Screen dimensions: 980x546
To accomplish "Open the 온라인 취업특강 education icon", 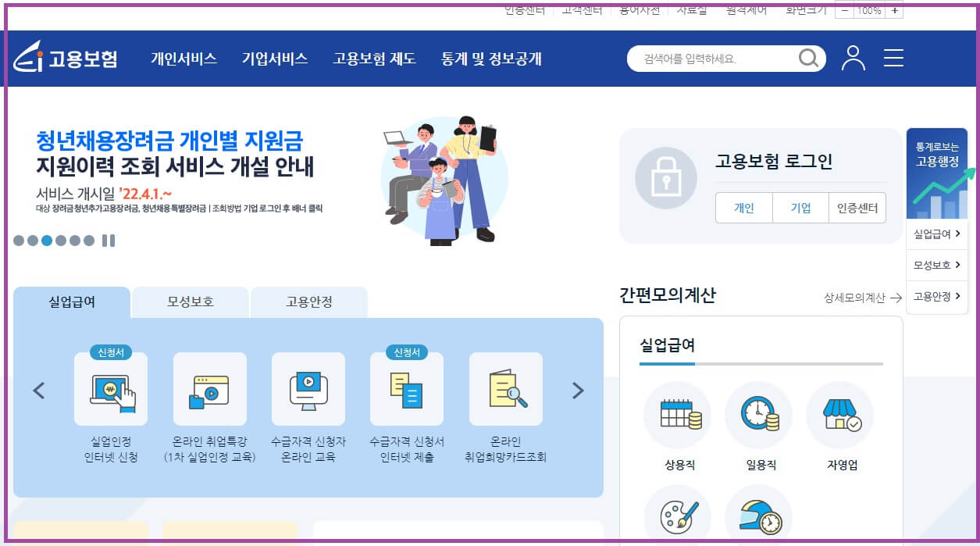I will (x=209, y=391).
